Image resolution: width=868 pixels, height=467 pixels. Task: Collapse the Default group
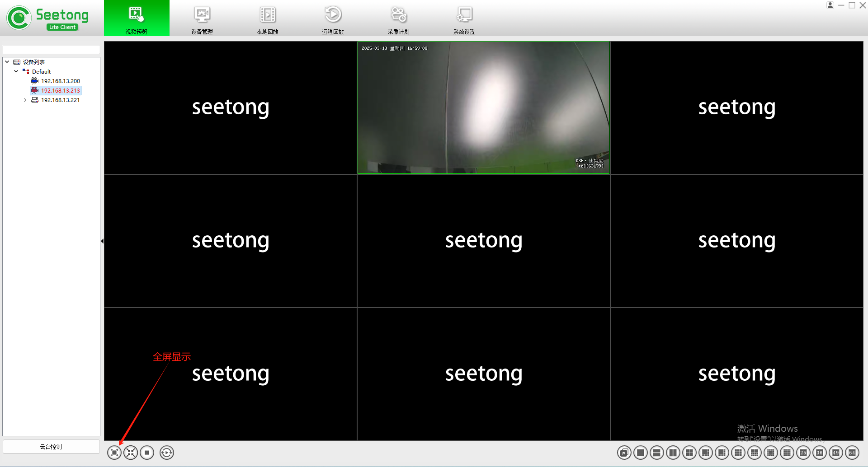click(x=16, y=71)
